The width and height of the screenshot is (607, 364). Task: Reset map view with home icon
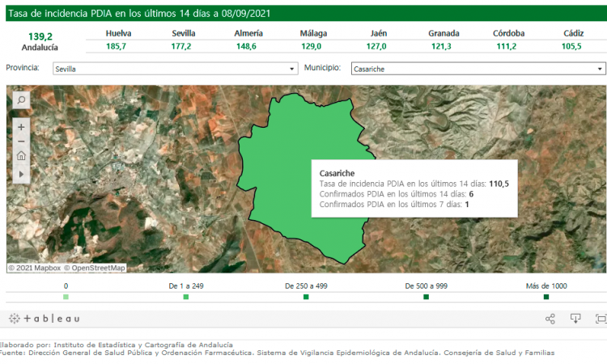21,156
